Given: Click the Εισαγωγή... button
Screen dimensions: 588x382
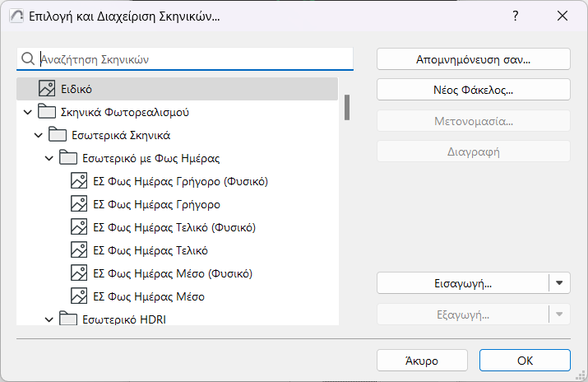Looking at the screenshot, I should 463,283.
